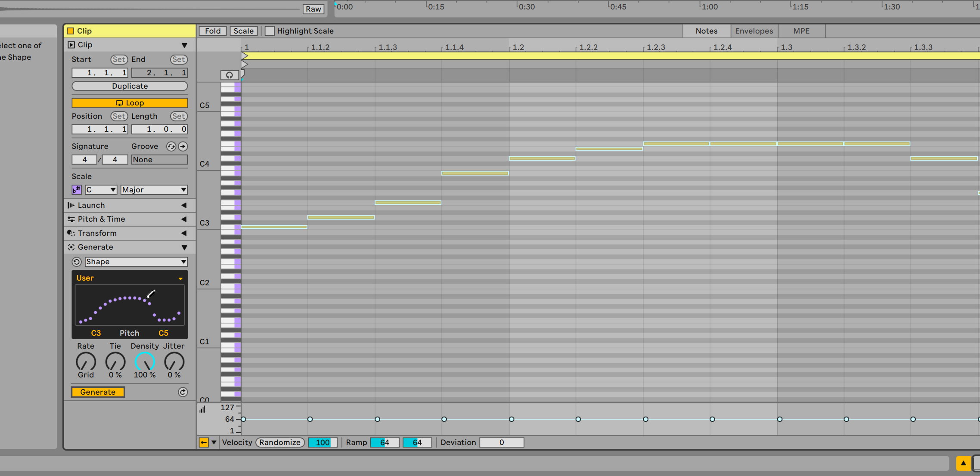Image resolution: width=980 pixels, height=476 pixels.
Task: Click the velocity lane bars icon
Action: [202, 409]
